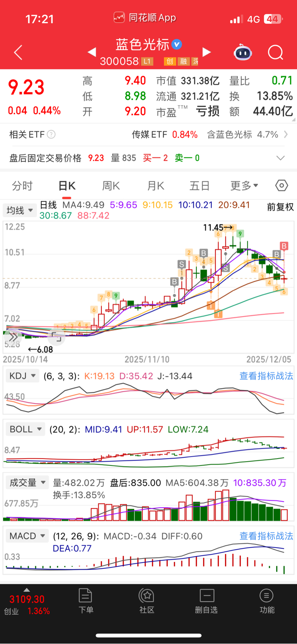Switch to 月K tab
Screen dimensions: 297x644
click(x=155, y=186)
